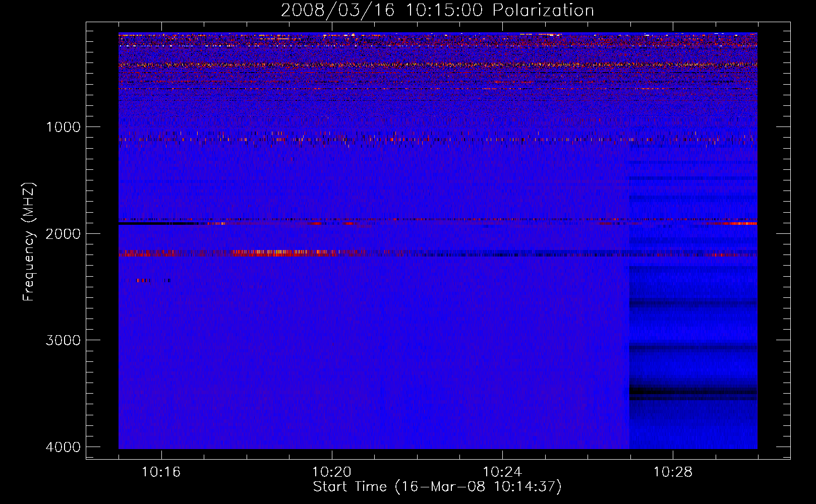Click the short red dash near 2450 MHz

point(144,280)
